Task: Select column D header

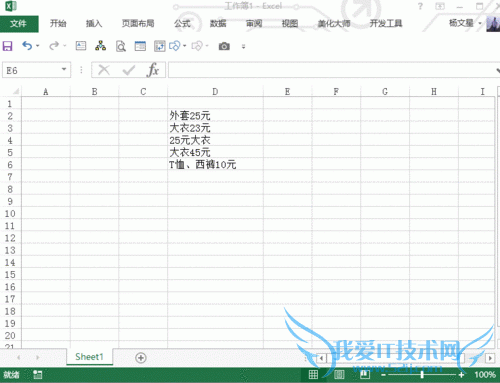Action: (x=215, y=91)
